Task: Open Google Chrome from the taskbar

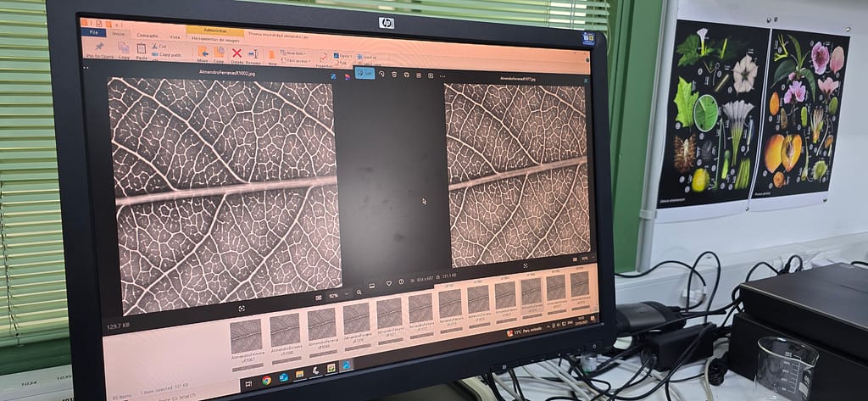Action: (x=267, y=381)
